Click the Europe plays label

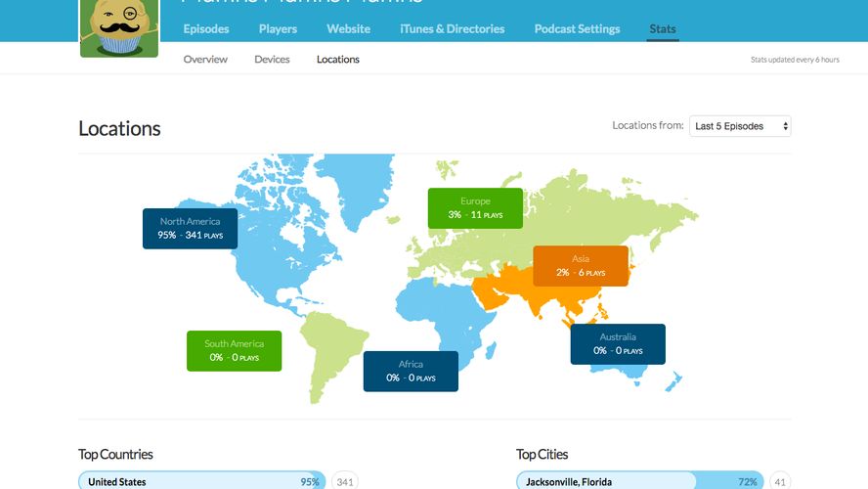(x=475, y=207)
